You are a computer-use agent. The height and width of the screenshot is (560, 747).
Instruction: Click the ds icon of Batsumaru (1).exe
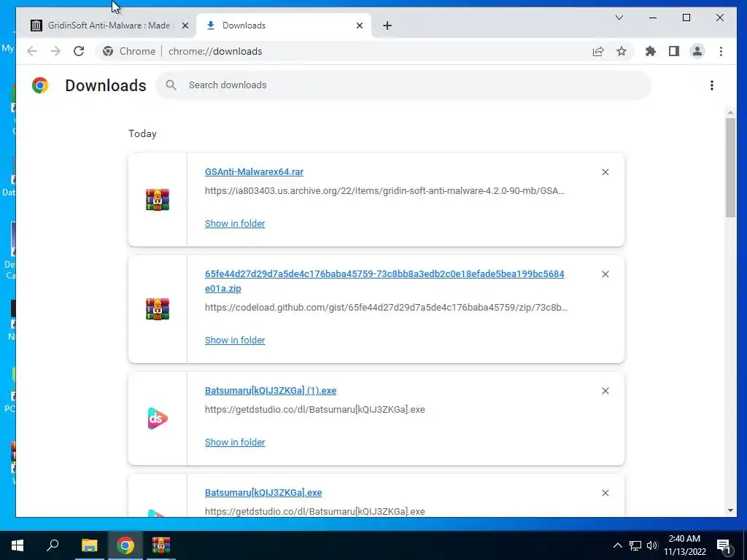point(158,419)
